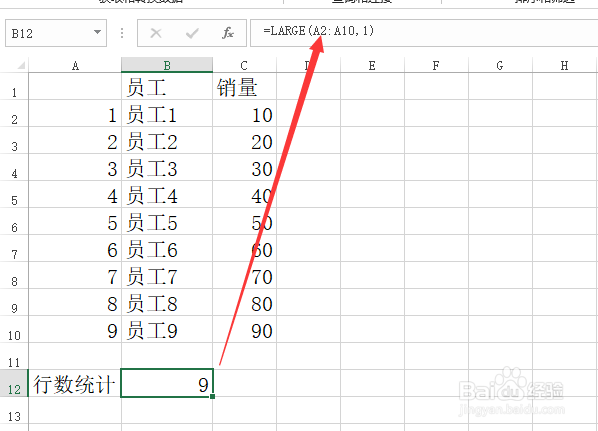Click cell B2 containing 员工1
The height and width of the screenshot is (431, 598).
[167, 114]
